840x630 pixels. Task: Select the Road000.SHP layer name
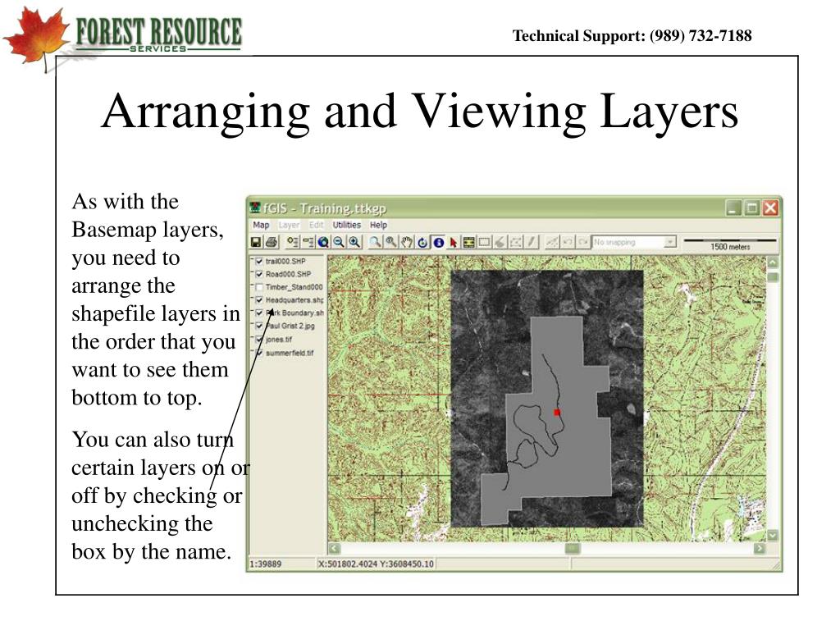point(288,274)
